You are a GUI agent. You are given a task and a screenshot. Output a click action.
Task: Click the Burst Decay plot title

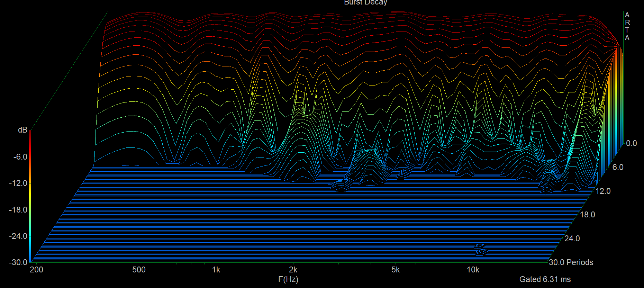365,2
